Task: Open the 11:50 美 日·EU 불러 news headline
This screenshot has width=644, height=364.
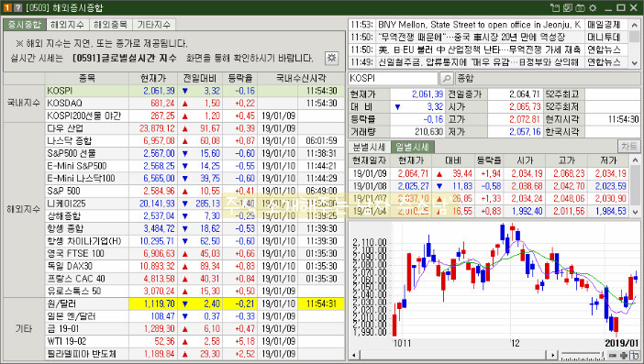Action: 479,50
